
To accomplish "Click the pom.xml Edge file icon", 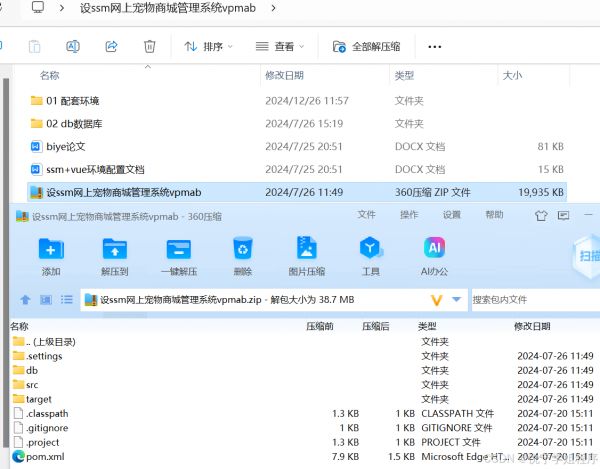I will pos(18,456).
